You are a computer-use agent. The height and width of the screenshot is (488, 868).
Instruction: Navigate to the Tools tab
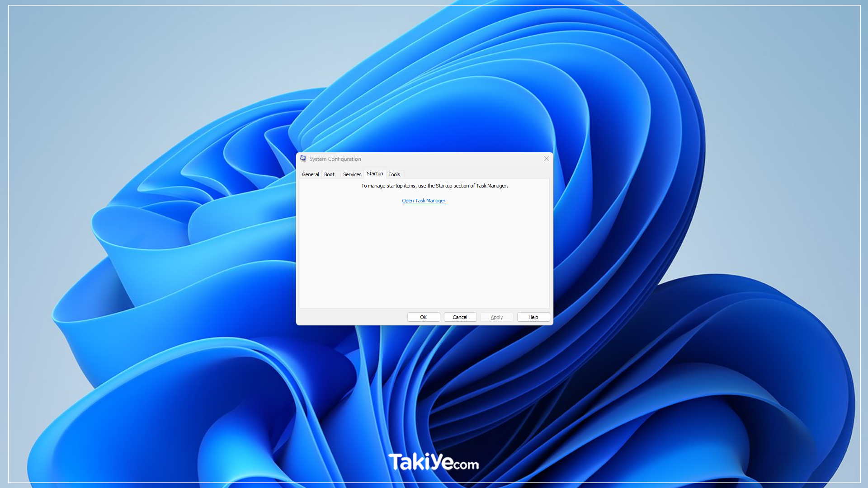pos(394,174)
